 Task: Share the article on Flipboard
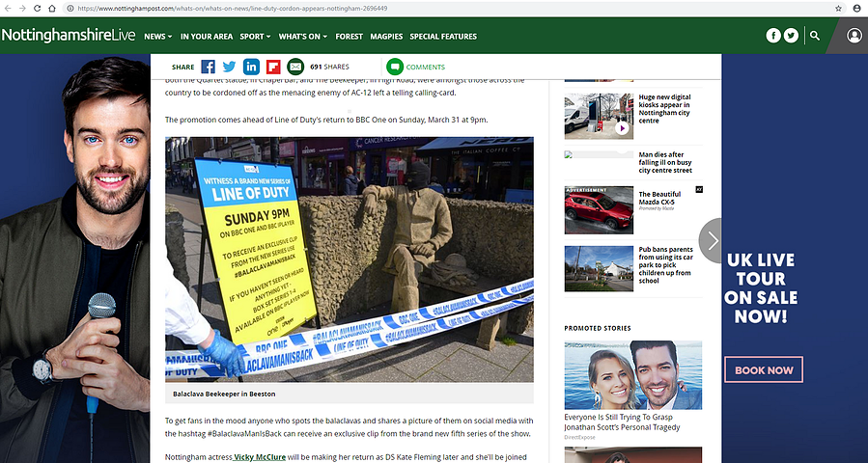(x=273, y=67)
